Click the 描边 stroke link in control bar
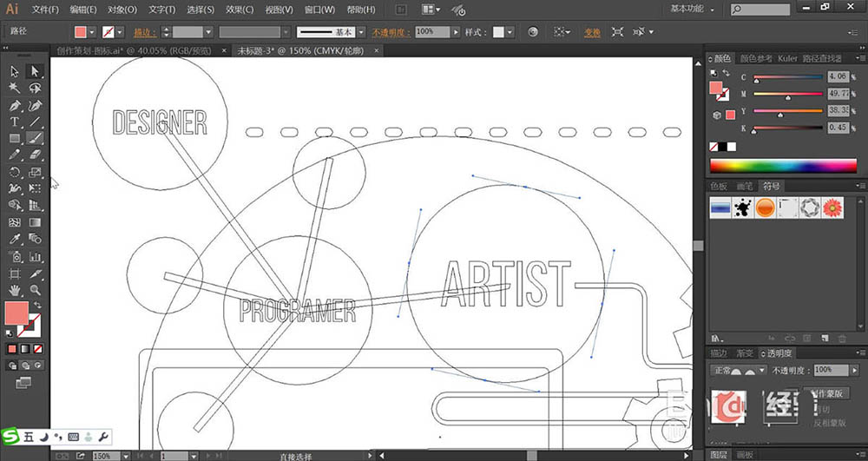Image resolution: width=868 pixels, height=461 pixels. point(145,33)
